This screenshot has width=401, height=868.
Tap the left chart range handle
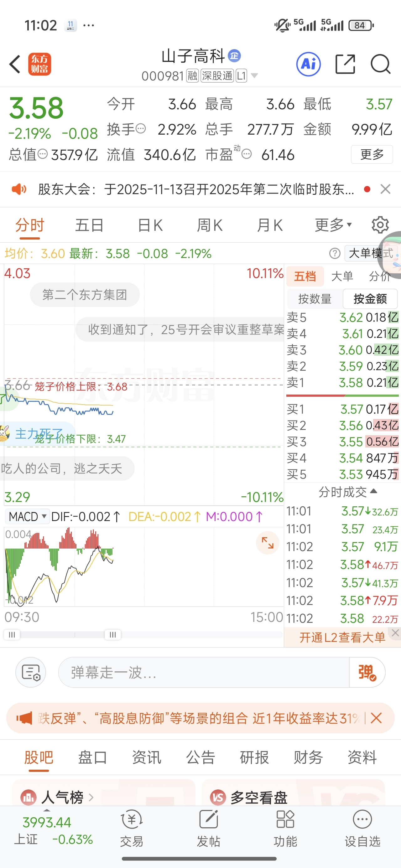click(12, 635)
